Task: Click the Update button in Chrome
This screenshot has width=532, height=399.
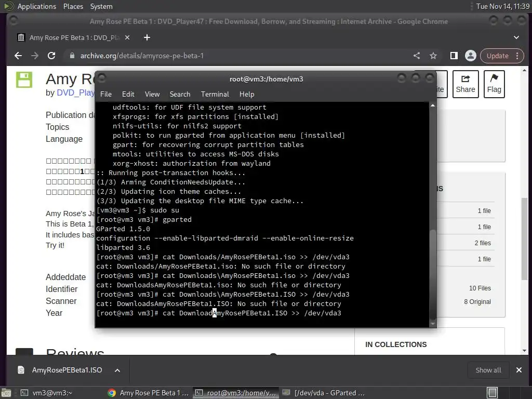Action: click(x=497, y=56)
